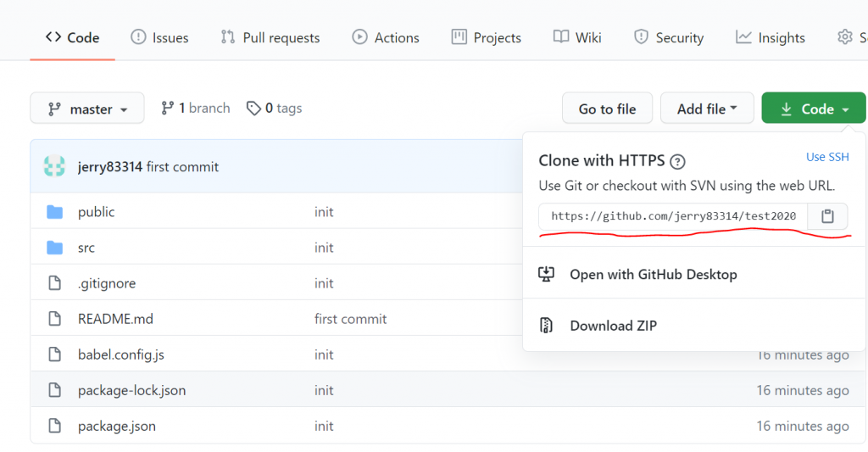
Task: Open the Add file dropdown
Action: [x=707, y=109]
